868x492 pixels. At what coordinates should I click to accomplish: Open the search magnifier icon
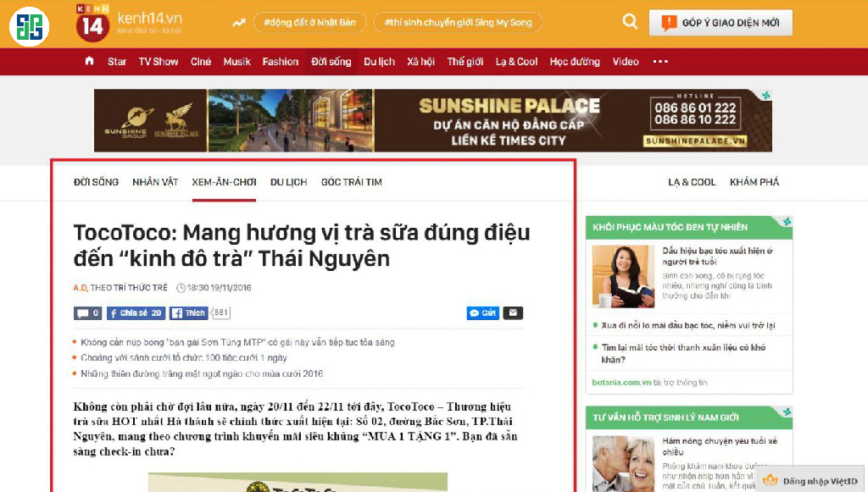coord(630,22)
